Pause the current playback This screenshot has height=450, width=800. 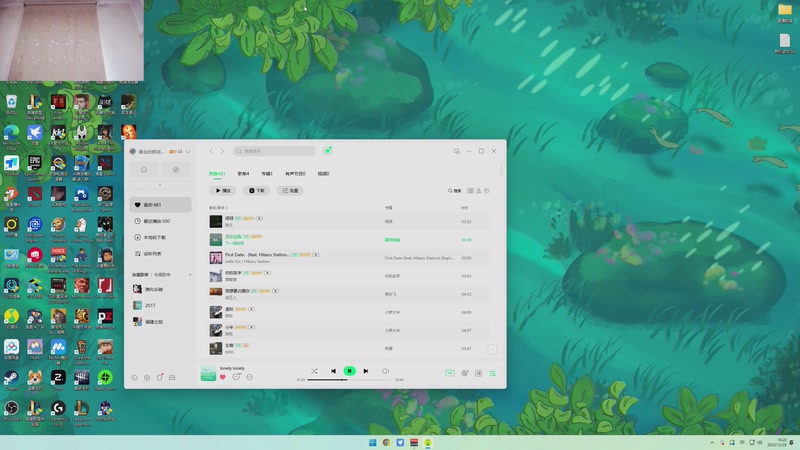click(349, 371)
